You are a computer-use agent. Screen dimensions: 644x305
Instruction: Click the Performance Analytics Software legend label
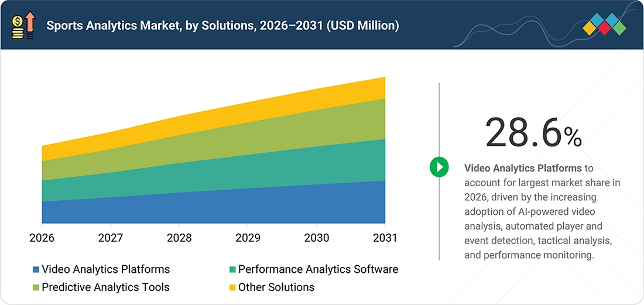point(318,269)
